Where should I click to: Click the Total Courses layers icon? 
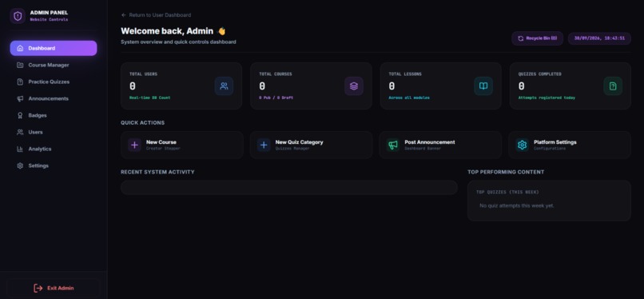point(354,86)
